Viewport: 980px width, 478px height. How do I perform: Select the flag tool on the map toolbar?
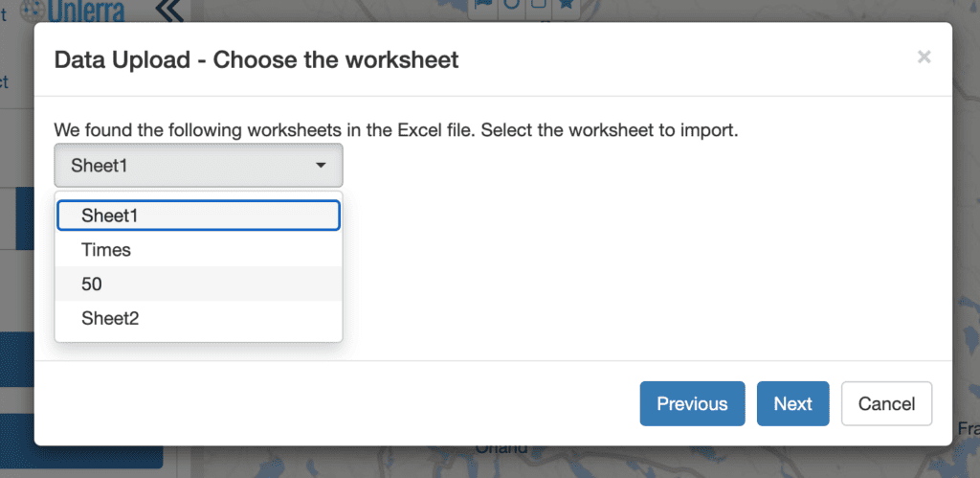point(483,6)
